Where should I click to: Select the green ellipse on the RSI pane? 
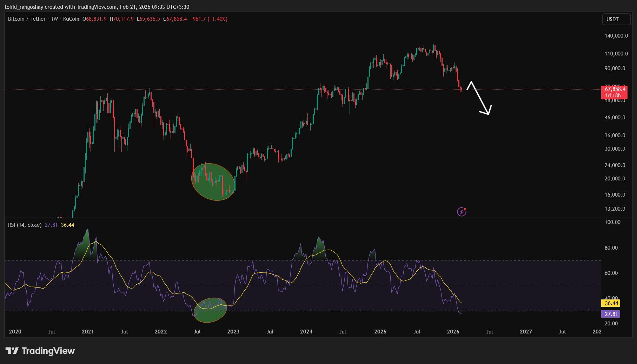[x=210, y=311]
